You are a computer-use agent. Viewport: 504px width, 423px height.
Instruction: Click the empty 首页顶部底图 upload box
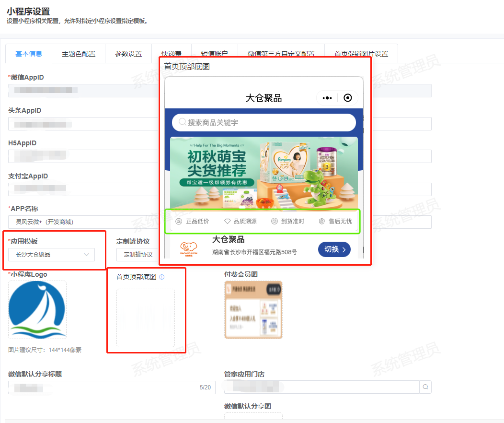[146, 318]
